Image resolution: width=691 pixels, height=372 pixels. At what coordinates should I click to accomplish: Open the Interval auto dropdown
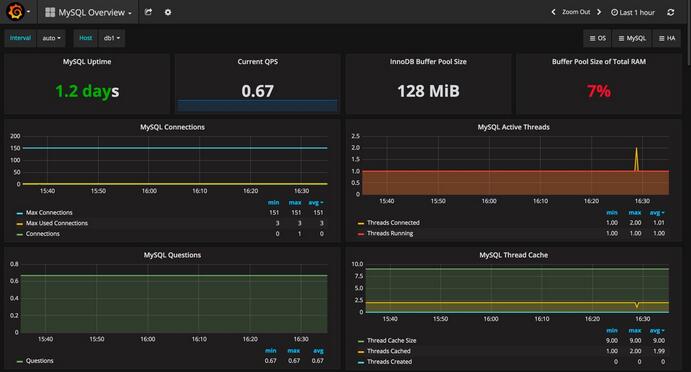click(52, 38)
